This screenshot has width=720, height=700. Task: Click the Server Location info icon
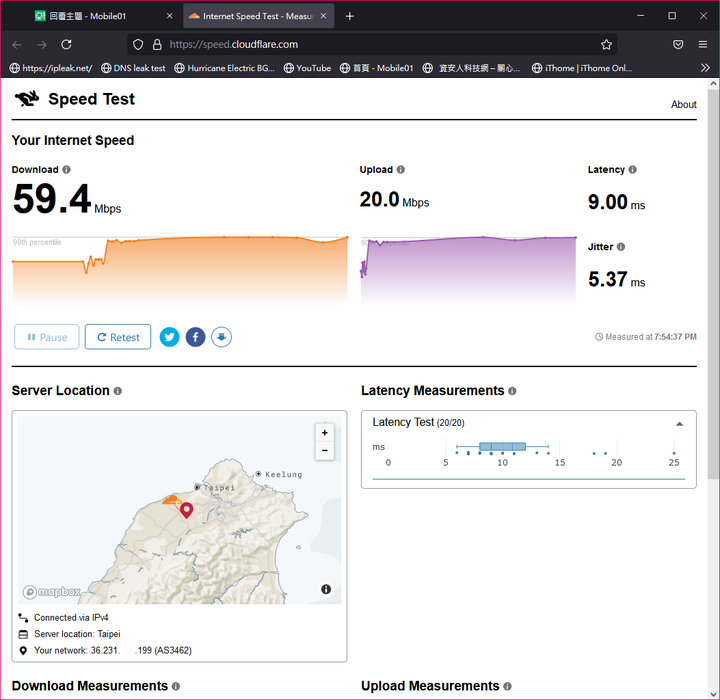point(118,391)
